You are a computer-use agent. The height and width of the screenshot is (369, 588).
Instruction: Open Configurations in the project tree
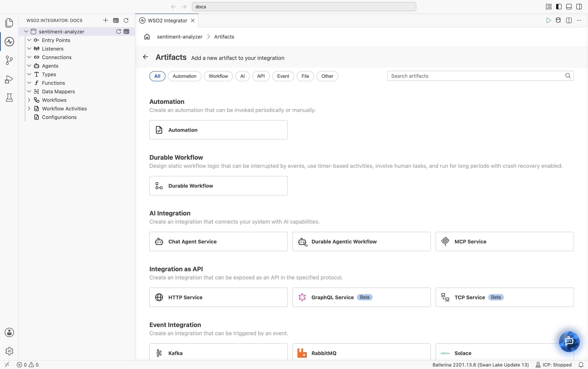(59, 117)
